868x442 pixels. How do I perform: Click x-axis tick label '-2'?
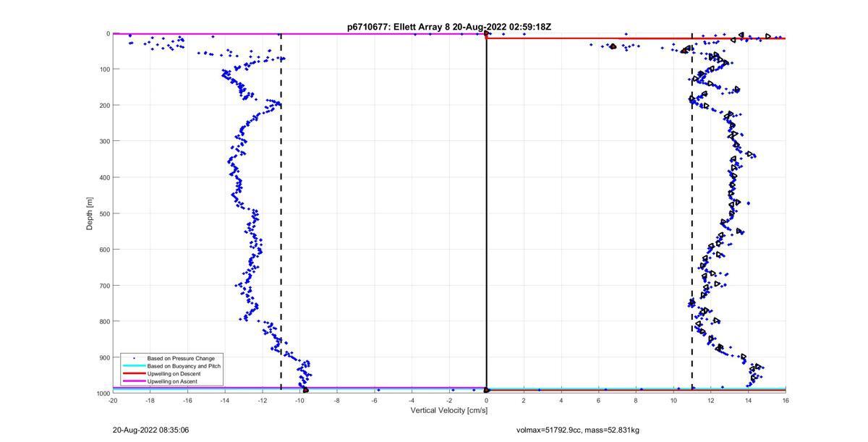(449, 400)
